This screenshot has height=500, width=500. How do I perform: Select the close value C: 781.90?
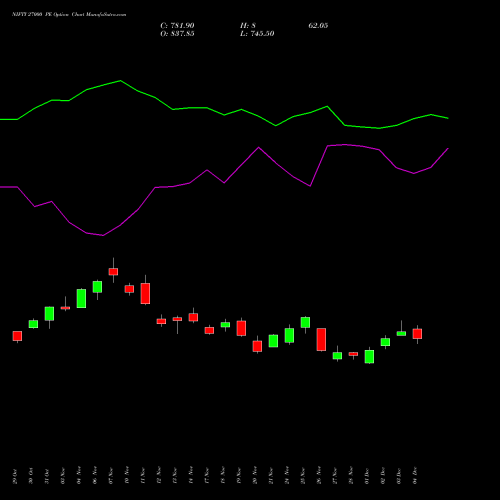(x=177, y=26)
